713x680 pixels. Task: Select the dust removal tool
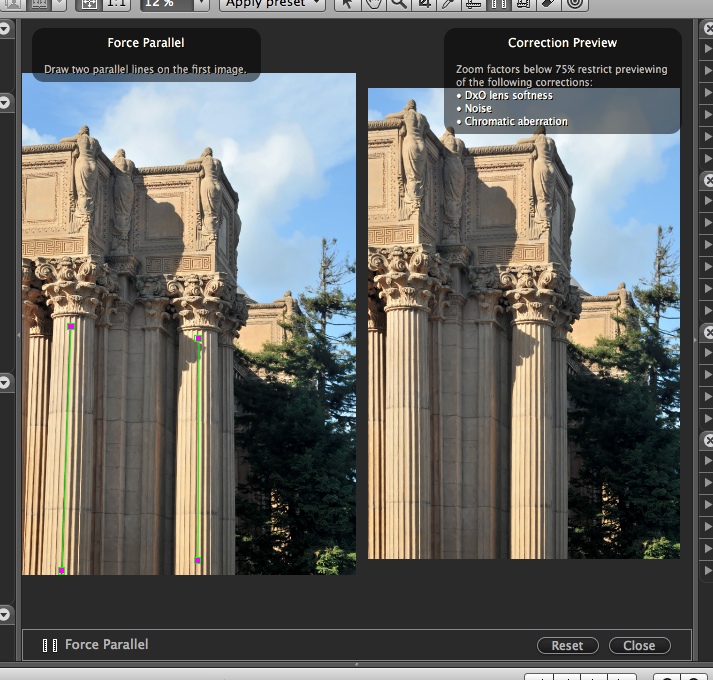(x=549, y=3)
